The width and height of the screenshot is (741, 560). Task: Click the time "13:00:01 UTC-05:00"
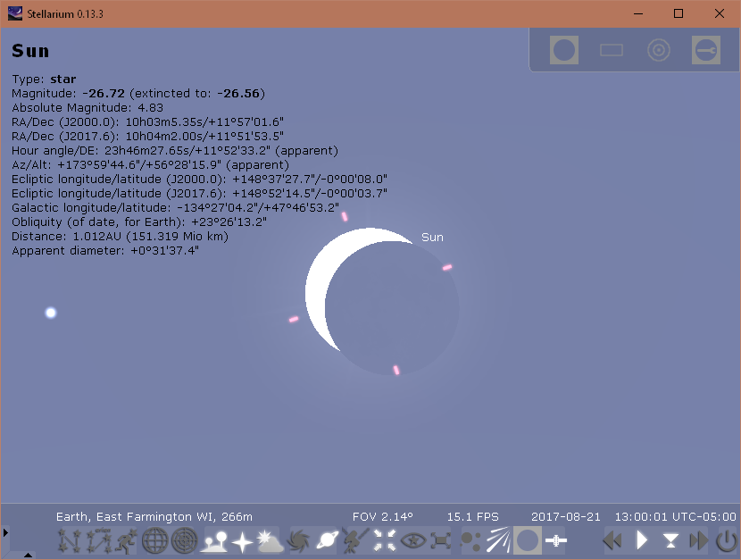click(x=675, y=517)
